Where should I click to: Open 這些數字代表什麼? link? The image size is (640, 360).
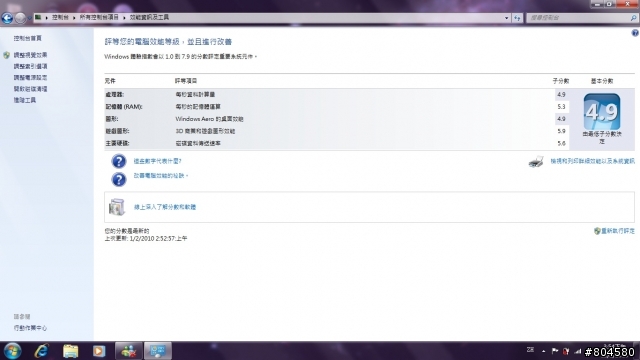[x=158, y=161]
